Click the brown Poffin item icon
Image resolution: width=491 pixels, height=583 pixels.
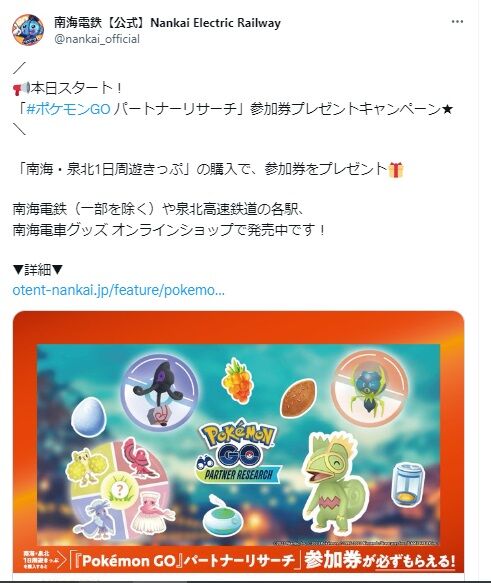click(x=298, y=399)
